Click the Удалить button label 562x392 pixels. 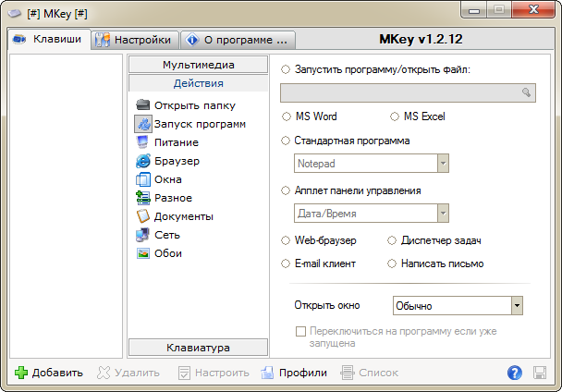(137, 373)
